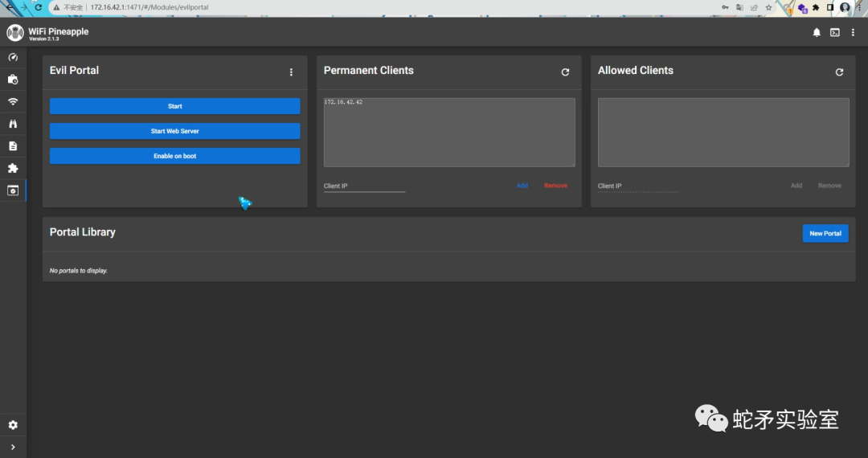The image size is (868, 458).
Task: Click Remove under Allowed Clients
Action: [x=829, y=186]
